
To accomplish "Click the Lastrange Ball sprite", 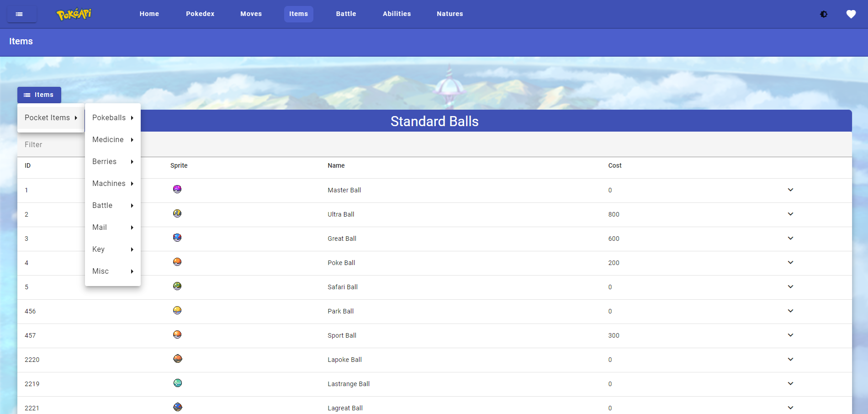I will coord(178,383).
